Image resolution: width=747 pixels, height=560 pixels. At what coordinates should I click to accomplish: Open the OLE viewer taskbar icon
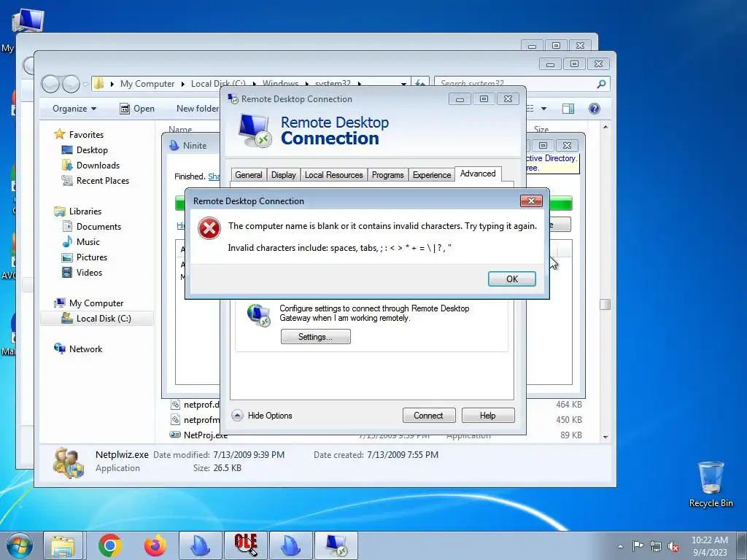pos(246,545)
